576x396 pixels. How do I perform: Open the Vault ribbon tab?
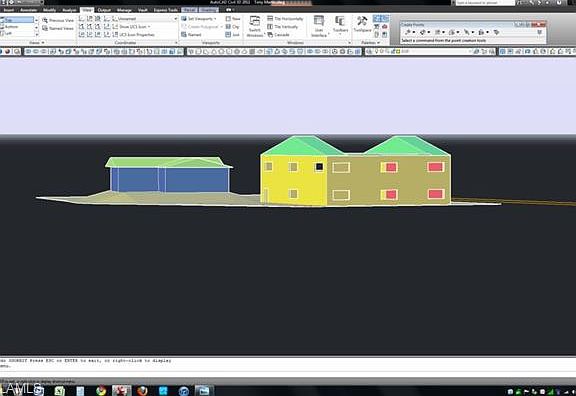click(143, 10)
